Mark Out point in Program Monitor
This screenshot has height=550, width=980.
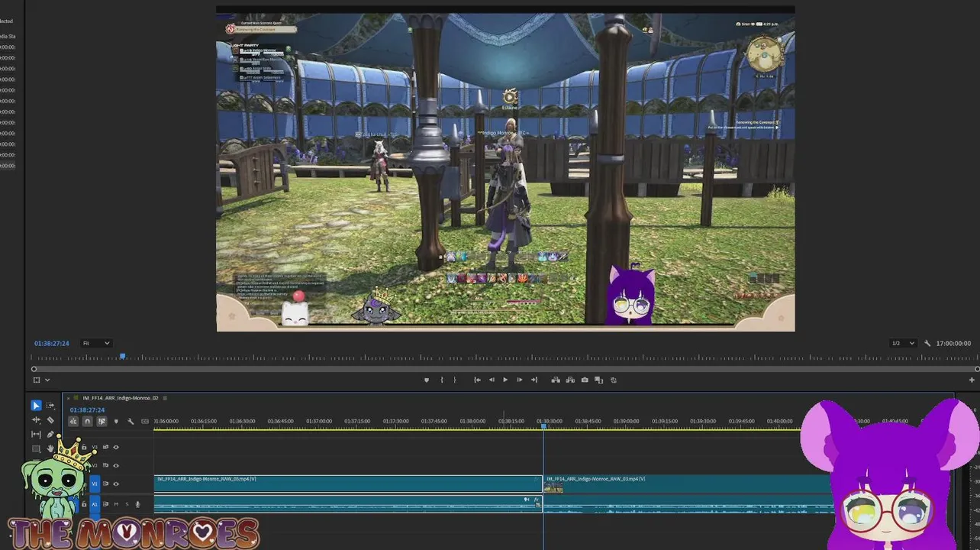point(454,380)
